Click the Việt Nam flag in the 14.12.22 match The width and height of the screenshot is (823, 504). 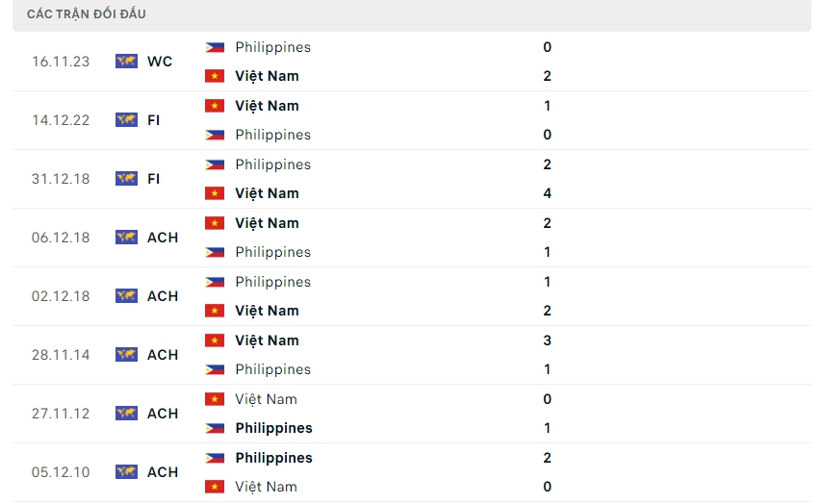215,106
